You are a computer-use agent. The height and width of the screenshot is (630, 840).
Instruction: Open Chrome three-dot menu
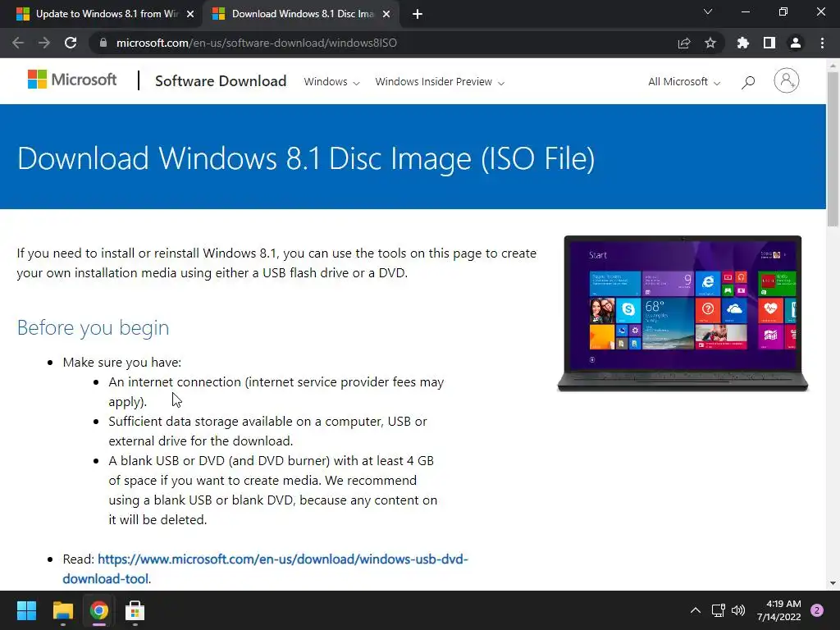coord(822,43)
